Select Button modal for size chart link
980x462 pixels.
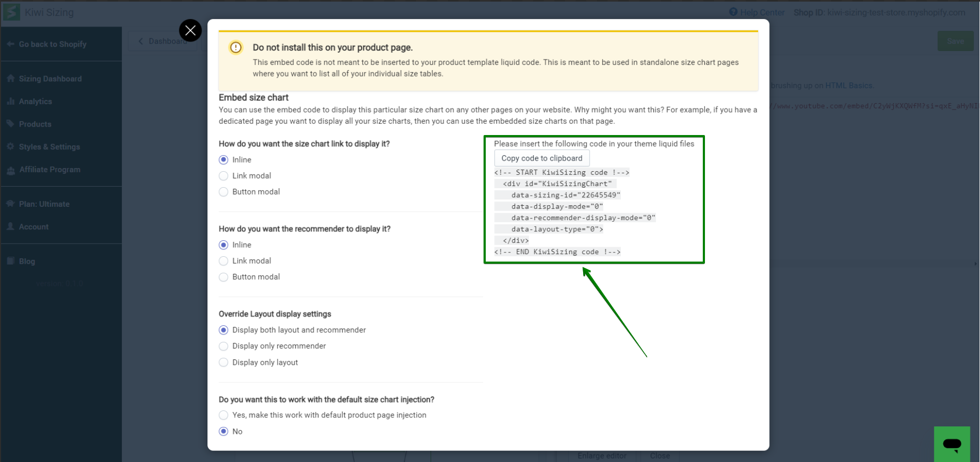223,191
